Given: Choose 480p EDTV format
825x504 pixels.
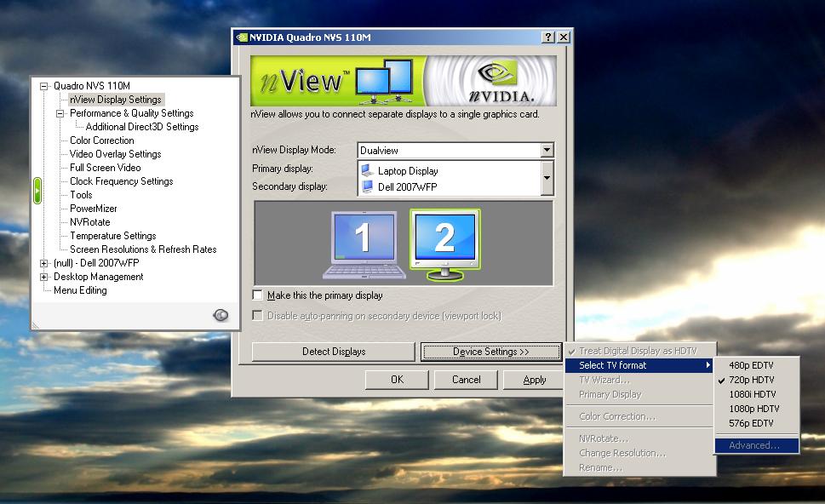Looking at the screenshot, I should [x=757, y=365].
